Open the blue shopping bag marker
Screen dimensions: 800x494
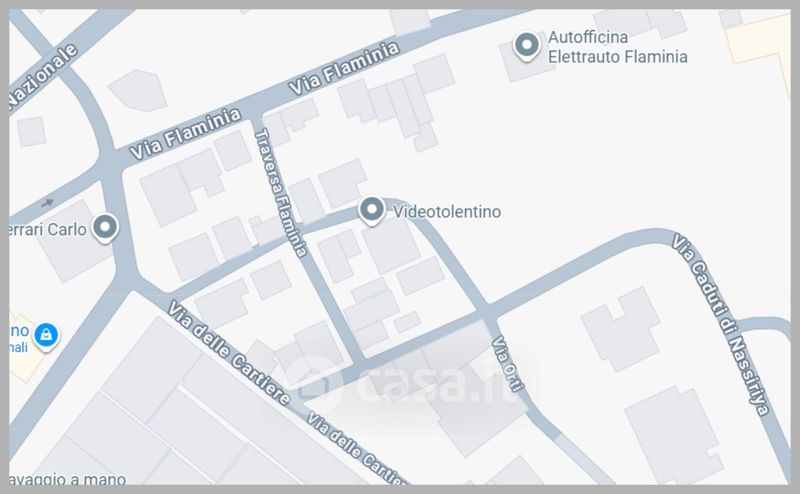46,335
